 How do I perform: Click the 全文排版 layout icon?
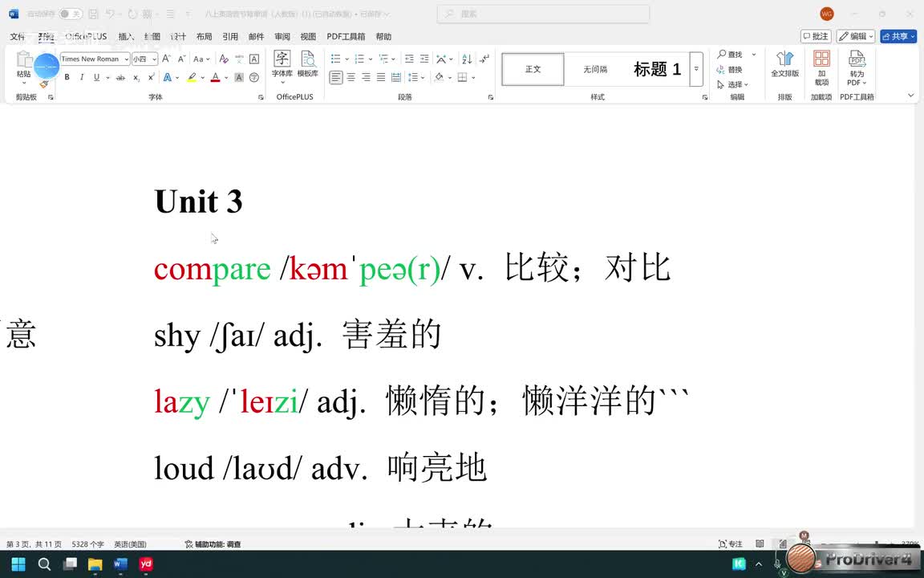[785, 64]
